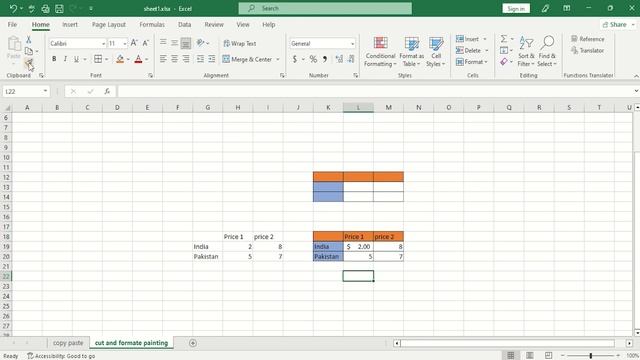This screenshot has width=640, height=360.
Task: Toggle Underline formatting
Action: (x=76, y=59)
